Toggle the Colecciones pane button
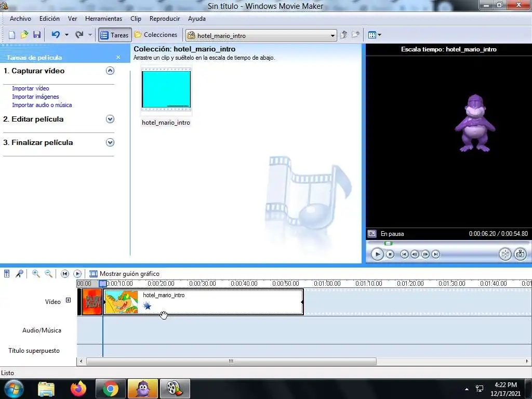532x399 pixels. [156, 35]
